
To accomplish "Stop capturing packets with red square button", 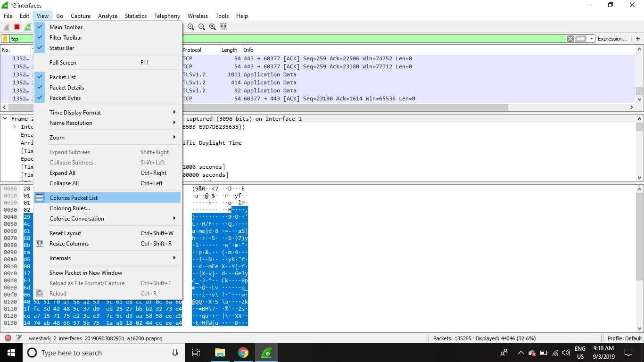I will pyautogui.click(x=17, y=27).
